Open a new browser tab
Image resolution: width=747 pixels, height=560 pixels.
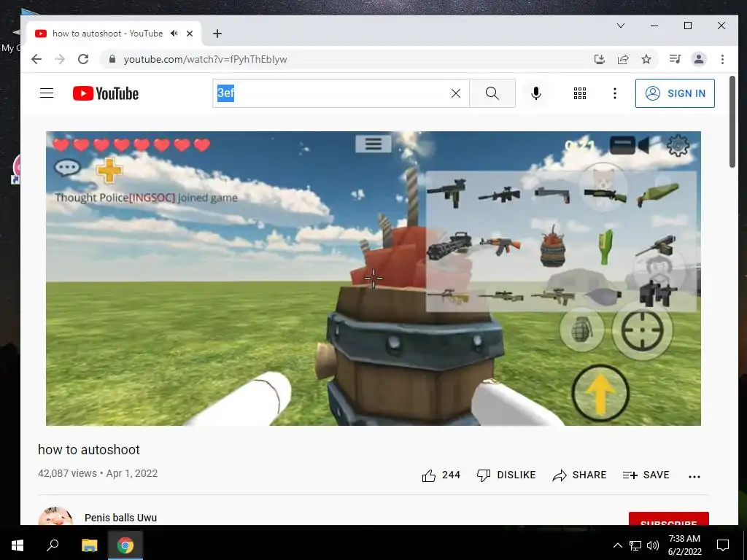click(x=217, y=34)
